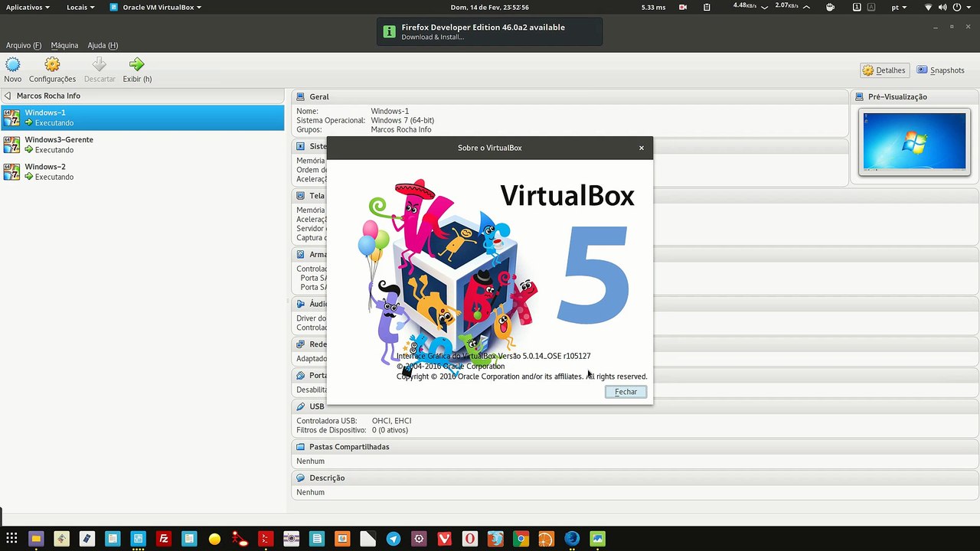Click workspace 1 indicator in top bar
Viewport: 980px width, 551px height.
coord(857,7)
